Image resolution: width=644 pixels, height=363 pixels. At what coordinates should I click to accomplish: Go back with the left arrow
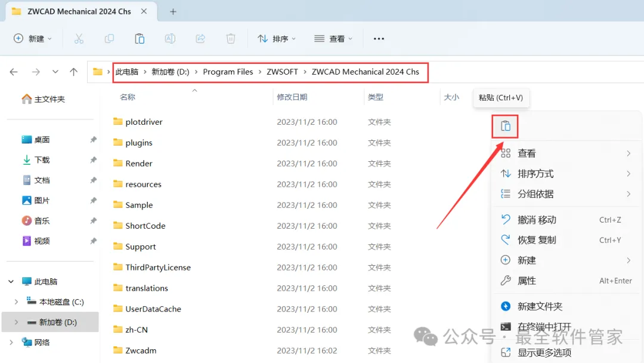(14, 72)
